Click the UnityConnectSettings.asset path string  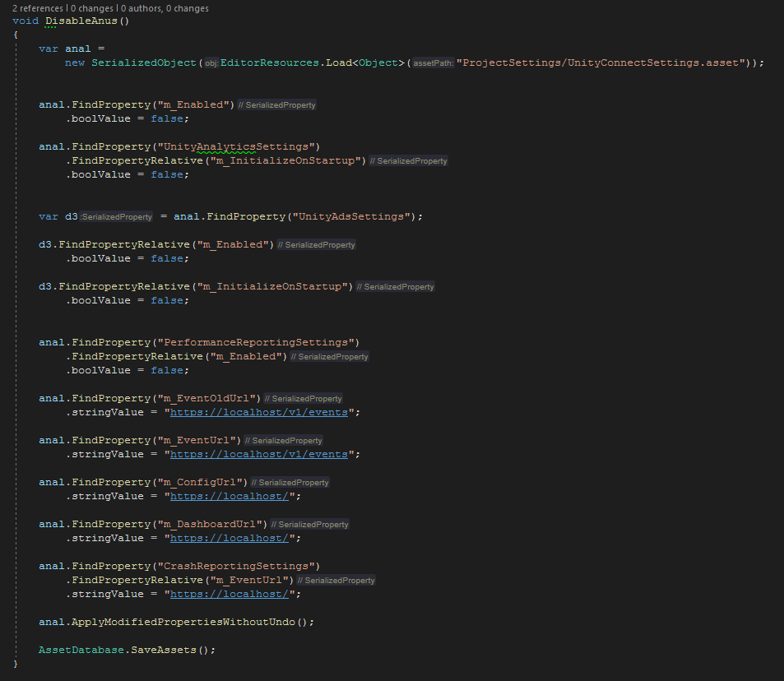tap(603, 63)
